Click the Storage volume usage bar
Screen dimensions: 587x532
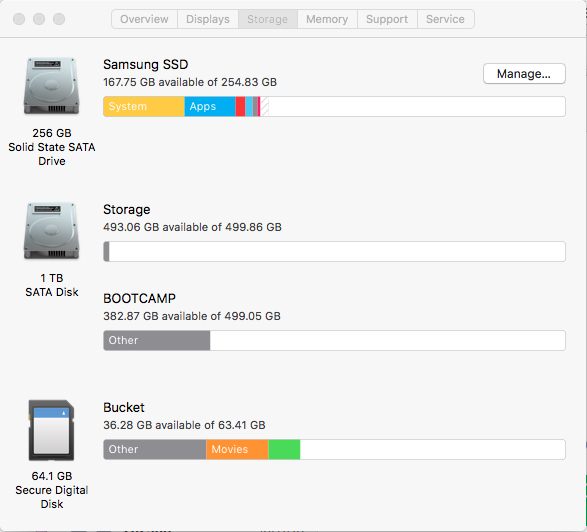coord(334,251)
